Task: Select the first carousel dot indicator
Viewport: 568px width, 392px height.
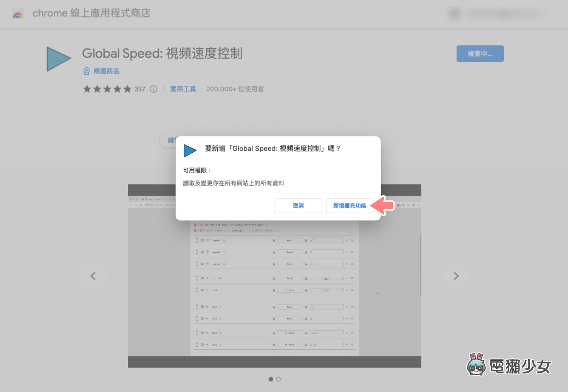Action: pos(271,379)
